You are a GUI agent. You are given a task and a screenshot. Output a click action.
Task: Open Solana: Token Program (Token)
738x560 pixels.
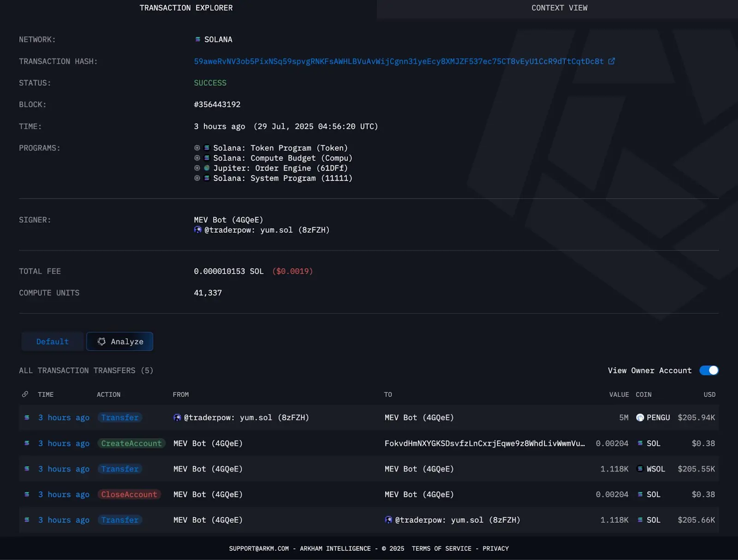pos(280,148)
